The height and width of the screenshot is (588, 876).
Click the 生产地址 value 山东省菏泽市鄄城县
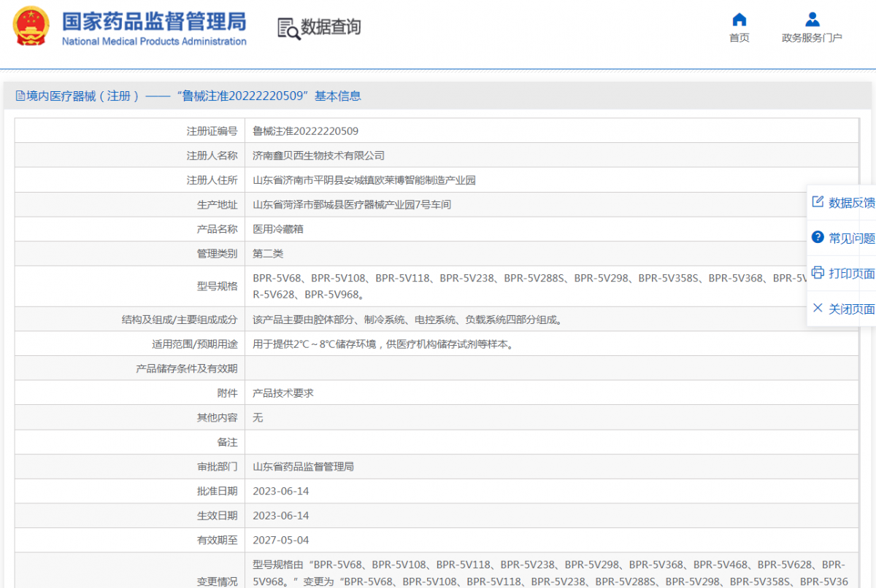[352, 205]
